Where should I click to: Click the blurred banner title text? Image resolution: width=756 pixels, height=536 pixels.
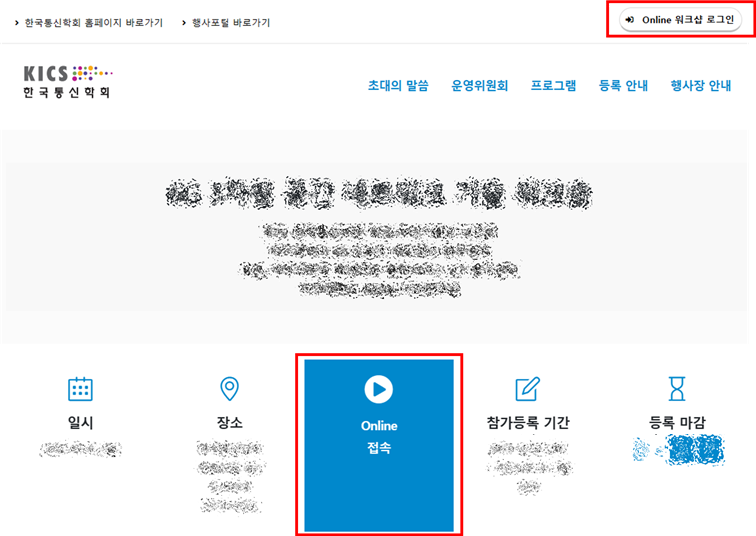[x=378, y=193]
